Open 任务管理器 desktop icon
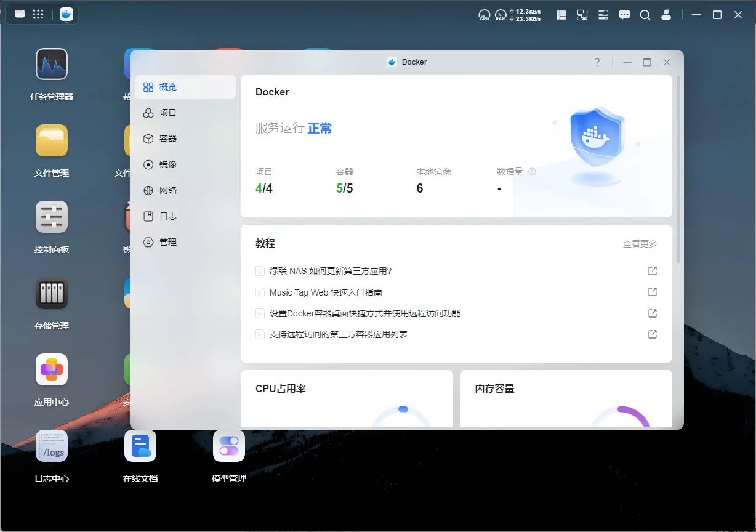Viewport: 756px width, 532px height. point(52,64)
